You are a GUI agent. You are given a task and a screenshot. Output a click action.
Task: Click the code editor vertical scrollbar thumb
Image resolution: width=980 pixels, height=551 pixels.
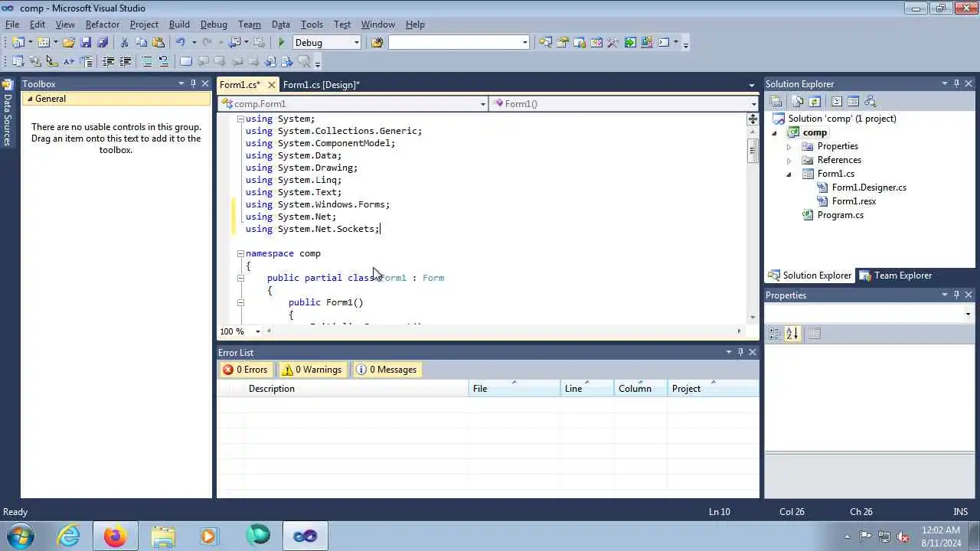coord(753,151)
